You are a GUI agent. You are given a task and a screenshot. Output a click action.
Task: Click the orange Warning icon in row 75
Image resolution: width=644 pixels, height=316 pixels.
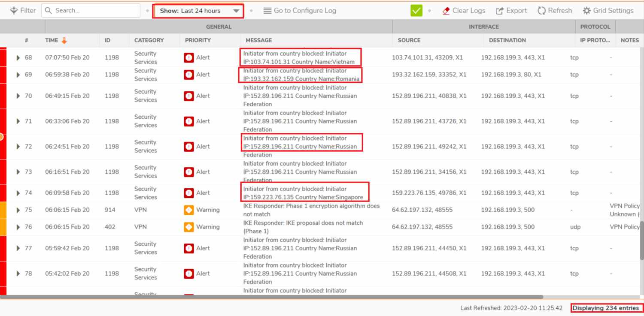click(x=189, y=210)
